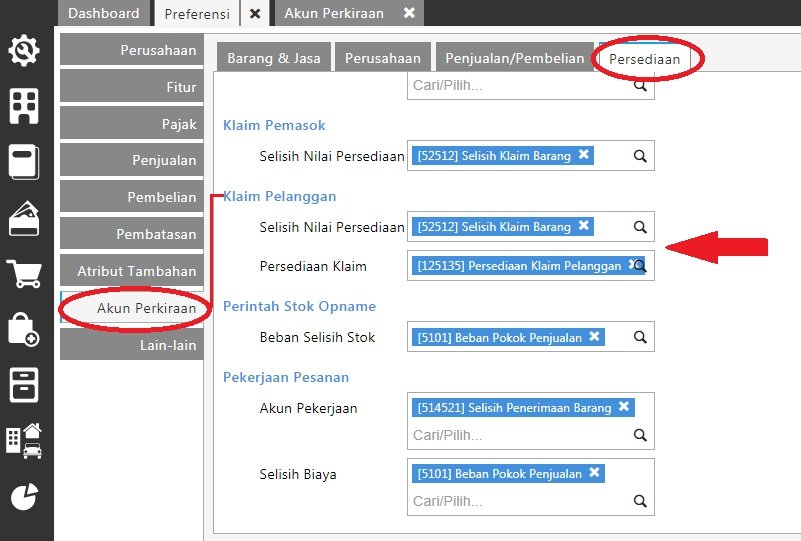Remove Selisih Klaim Barang tag under Klaim Pemasok
This screenshot has width=801, height=541.
[x=584, y=155]
